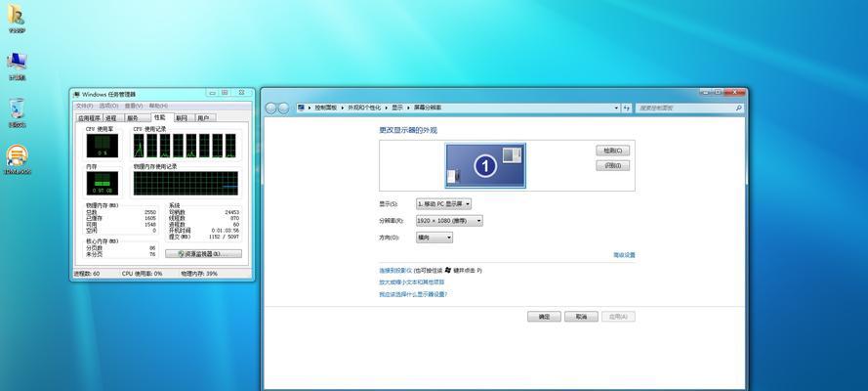Click the 物理内存使用记录 graph
The height and width of the screenshot is (391, 868).
pos(186,184)
